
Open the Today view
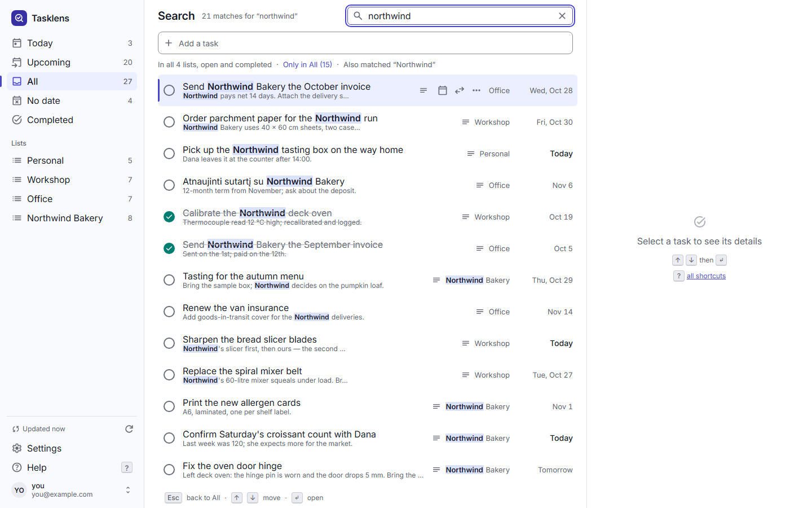pyautogui.click(x=72, y=43)
